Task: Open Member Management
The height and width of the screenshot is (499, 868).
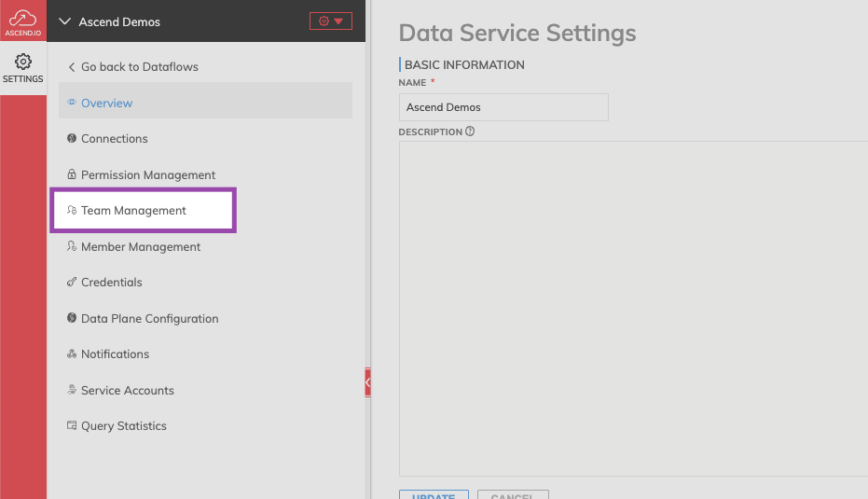Action: coord(141,247)
